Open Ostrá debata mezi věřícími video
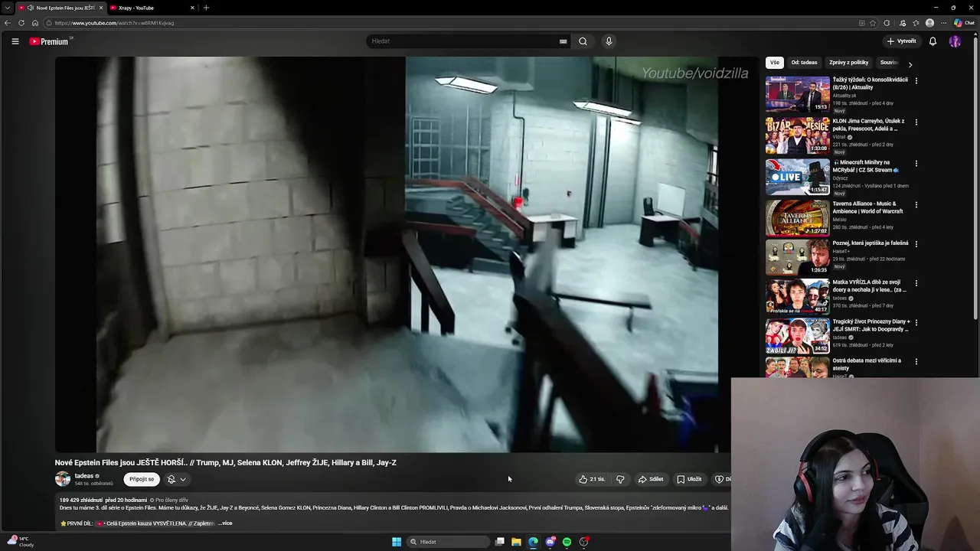This screenshot has width=980, height=551. point(867,364)
